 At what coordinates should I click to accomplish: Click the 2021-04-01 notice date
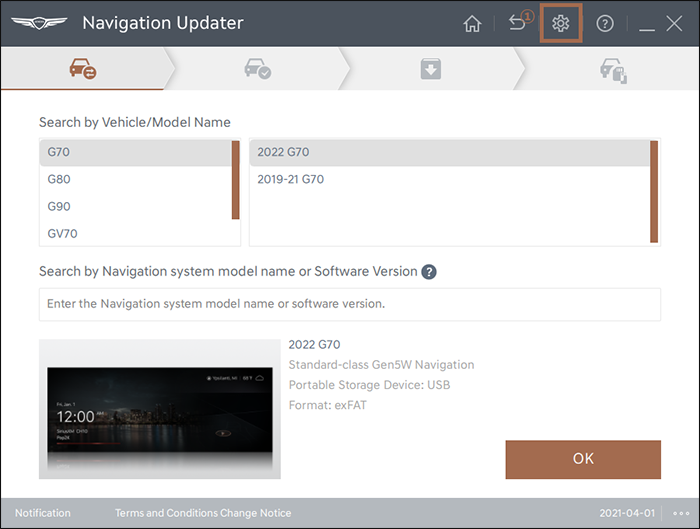point(627,513)
